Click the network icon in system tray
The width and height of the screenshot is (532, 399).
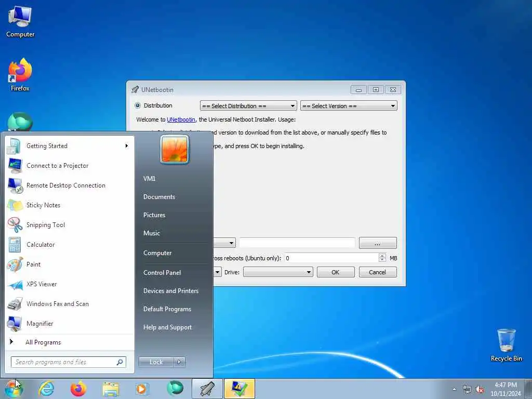pyautogui.click(x=467, y=390)
